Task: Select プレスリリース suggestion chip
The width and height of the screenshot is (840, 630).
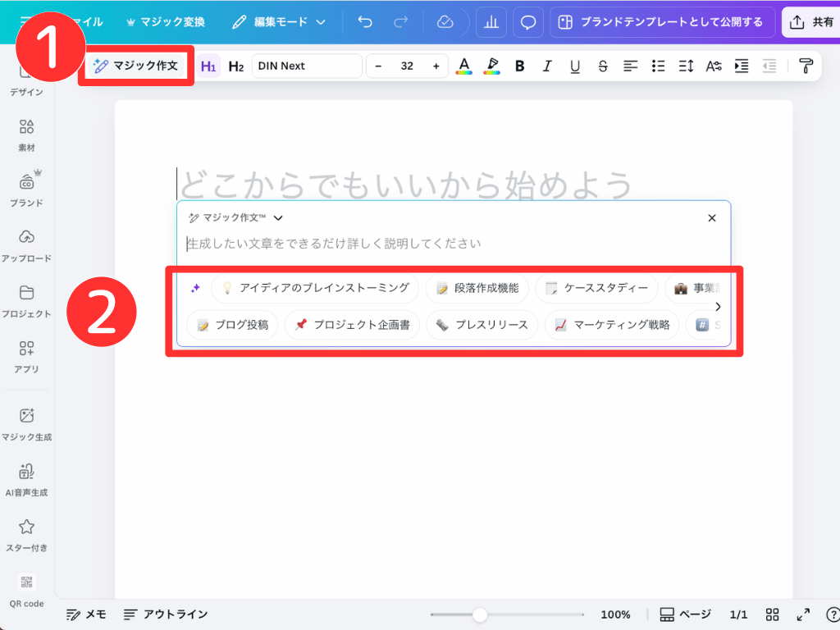Action: [x=482, y=325]
